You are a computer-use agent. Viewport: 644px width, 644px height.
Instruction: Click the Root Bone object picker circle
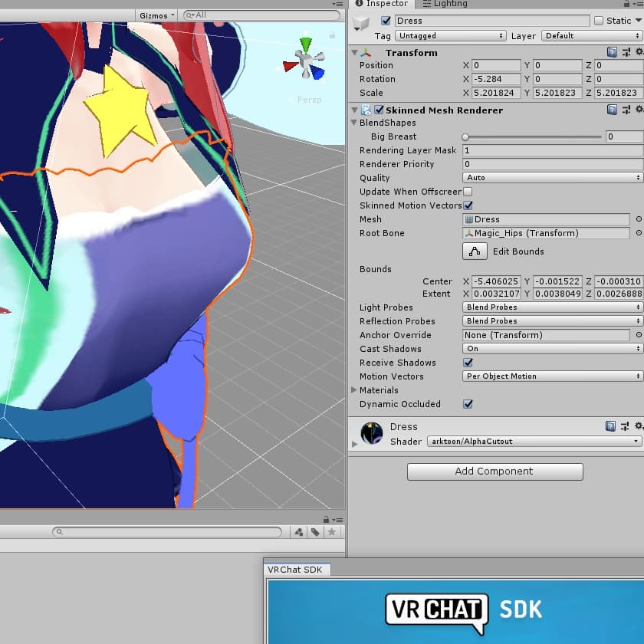click(638, 233)
